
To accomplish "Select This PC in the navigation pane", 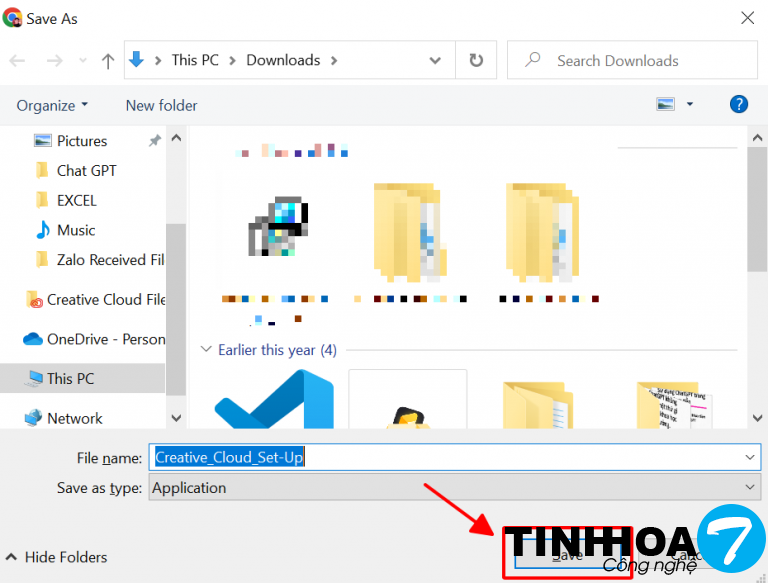I will pyautogui.click(x=73, y=378).
